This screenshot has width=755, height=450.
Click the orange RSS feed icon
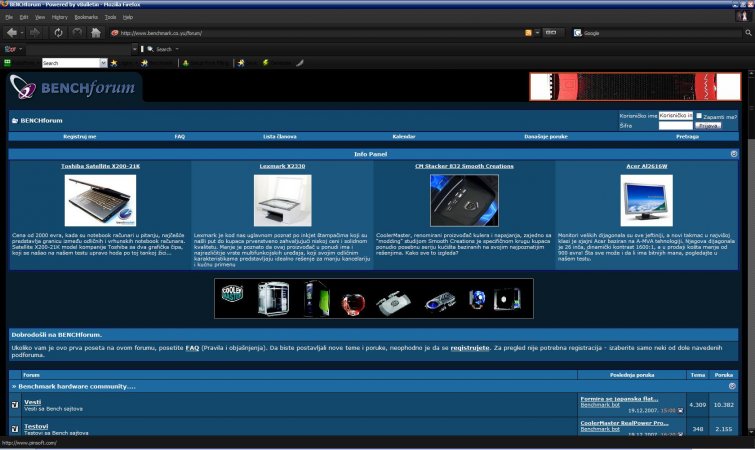[528, 33]
